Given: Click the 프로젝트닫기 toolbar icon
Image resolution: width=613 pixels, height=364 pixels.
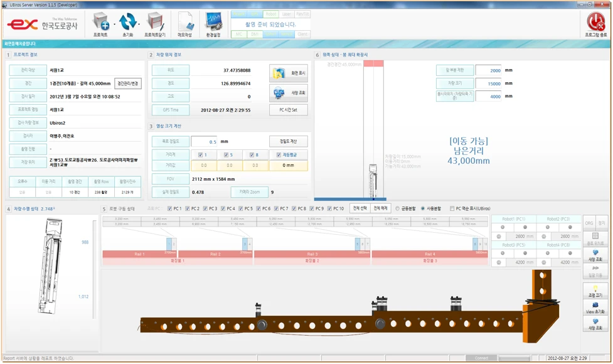Looking at the screenshot, I should [x=155, y=21].
